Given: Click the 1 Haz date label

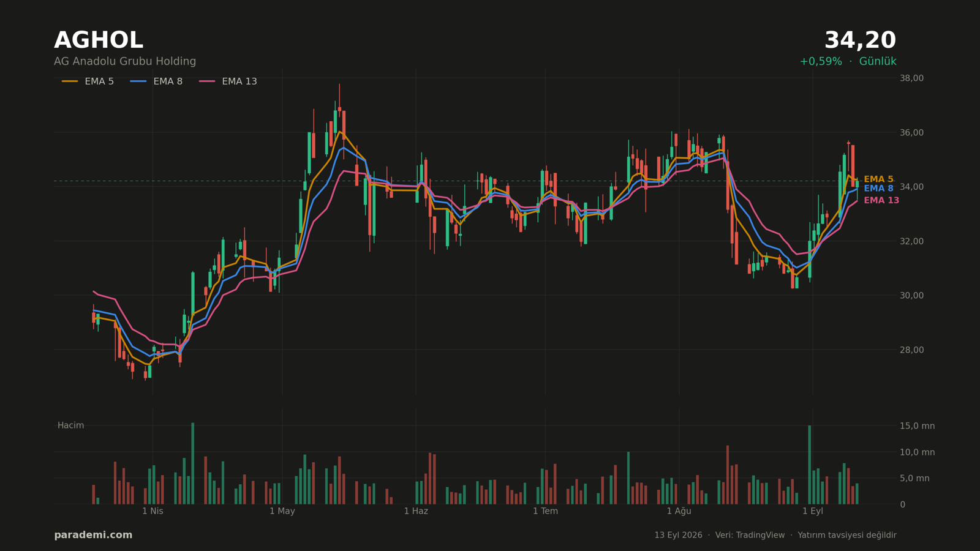Looking at the screenshot, I should (416, 511).
